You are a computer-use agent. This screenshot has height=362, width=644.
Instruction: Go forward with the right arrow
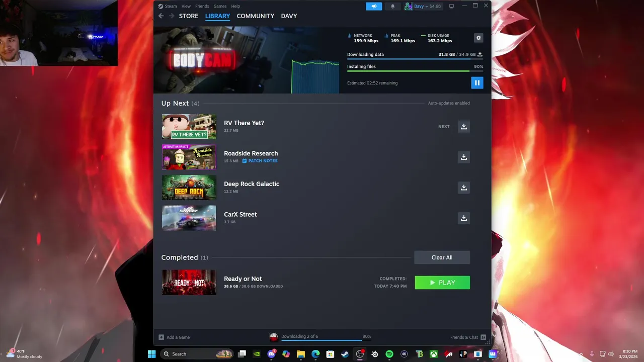[x=171, y=16]
